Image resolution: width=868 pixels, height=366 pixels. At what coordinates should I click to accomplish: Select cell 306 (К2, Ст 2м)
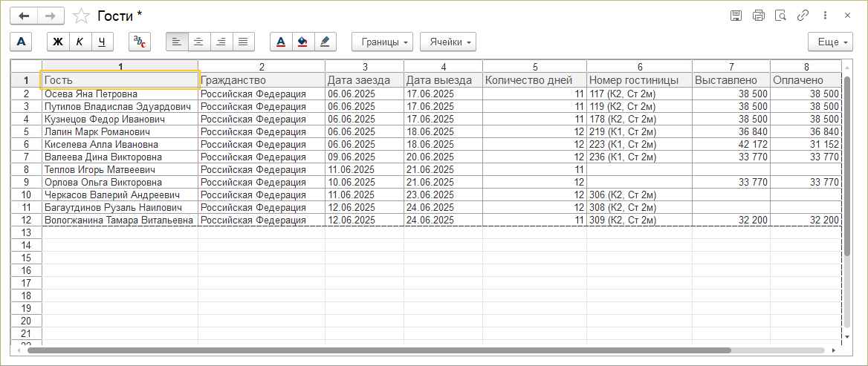click(x=639, y=195)
